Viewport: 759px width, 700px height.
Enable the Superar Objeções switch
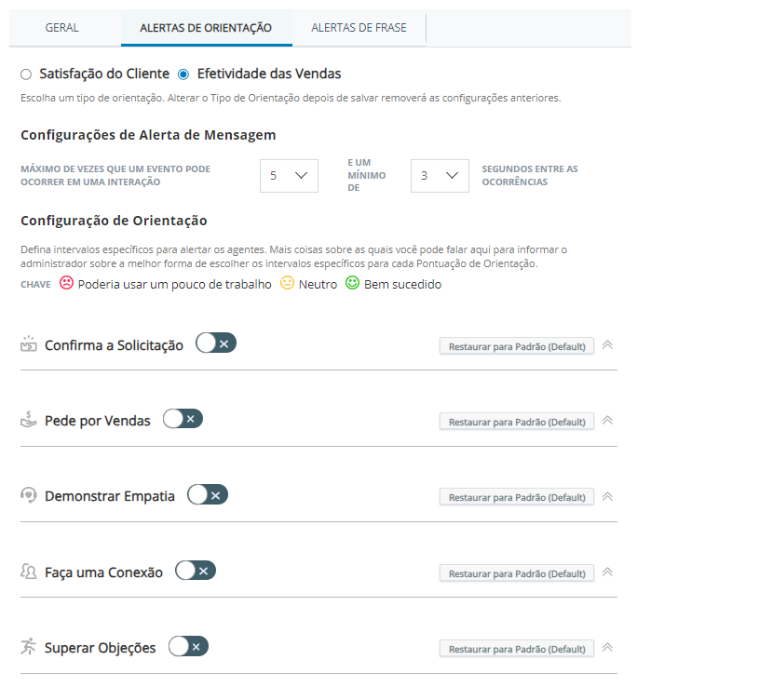point(188,647)
